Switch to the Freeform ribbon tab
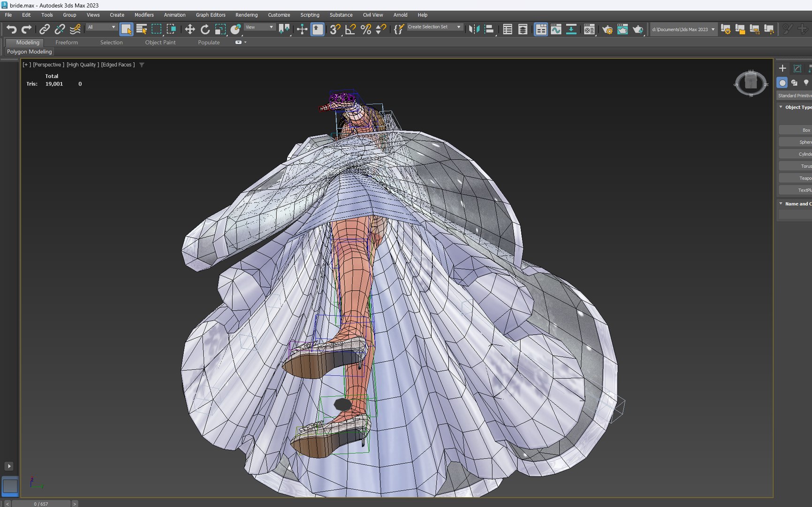The image size is (812, 507). click(x=67, y=42)
